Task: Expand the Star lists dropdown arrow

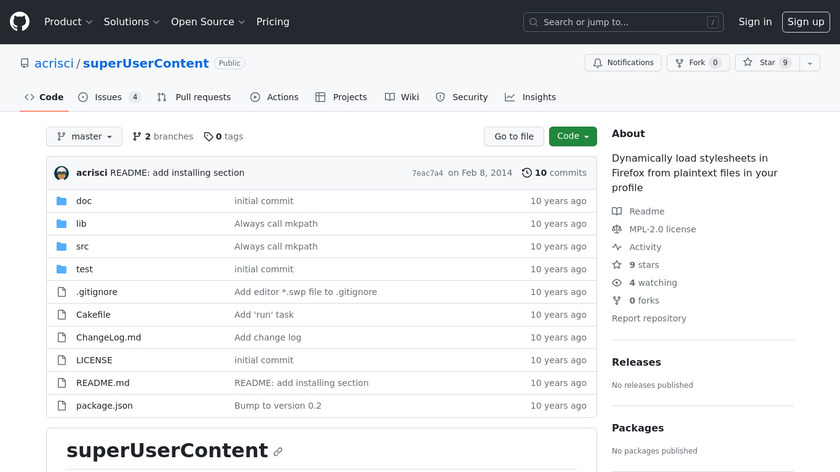Action: tap(808, 63)
